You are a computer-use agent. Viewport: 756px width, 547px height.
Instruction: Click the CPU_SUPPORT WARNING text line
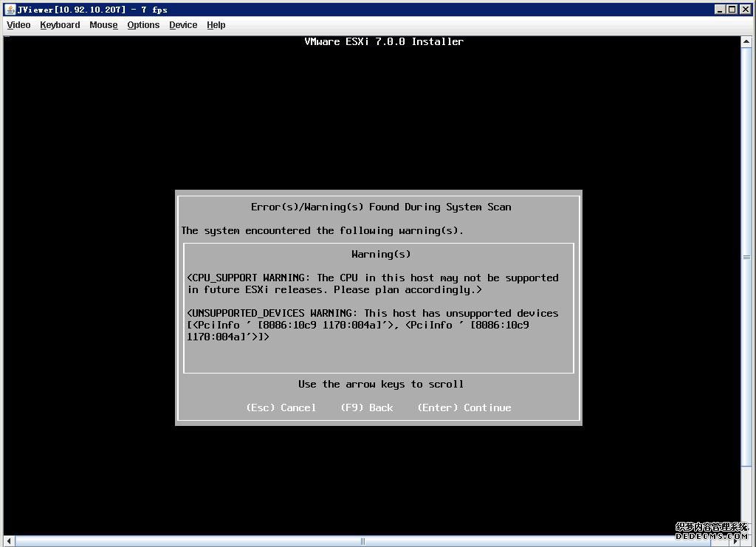pos(372,278)
